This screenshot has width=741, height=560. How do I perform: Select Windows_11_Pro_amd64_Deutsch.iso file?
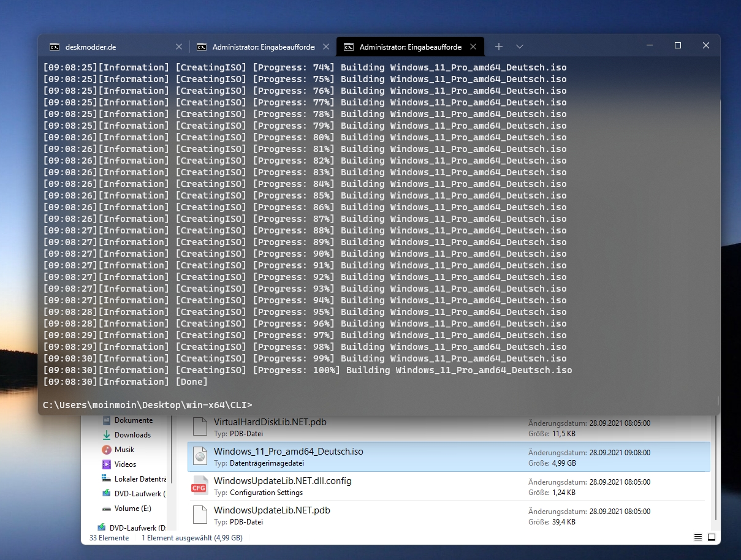449,457
